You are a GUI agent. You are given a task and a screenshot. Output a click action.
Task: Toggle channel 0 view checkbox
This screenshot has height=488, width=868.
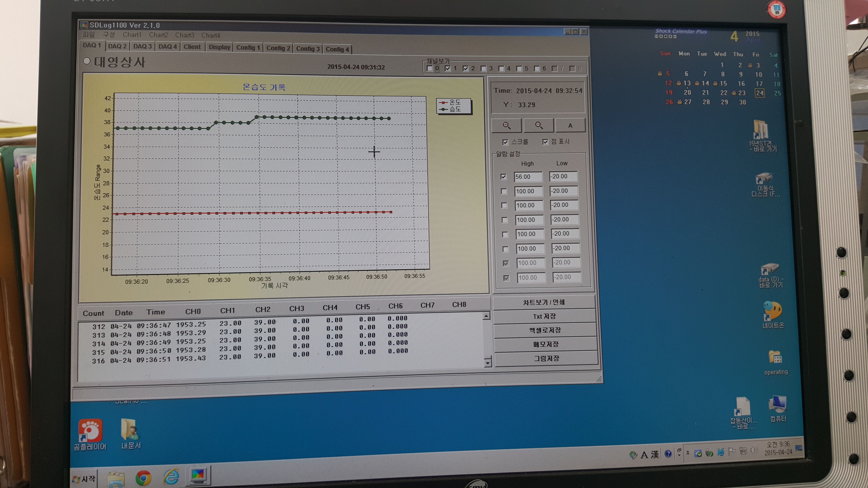click(x=430, y=68)
